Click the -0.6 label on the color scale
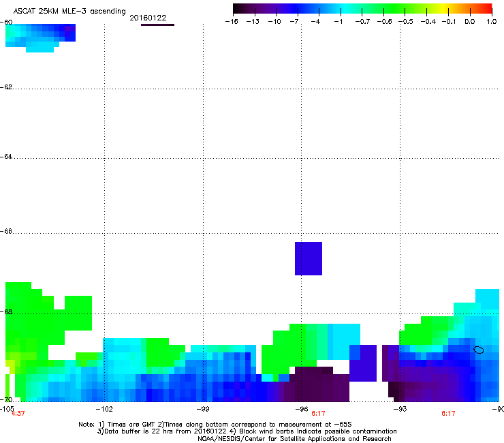The height and width of the screenshot is (443, 504). point(384,22)
